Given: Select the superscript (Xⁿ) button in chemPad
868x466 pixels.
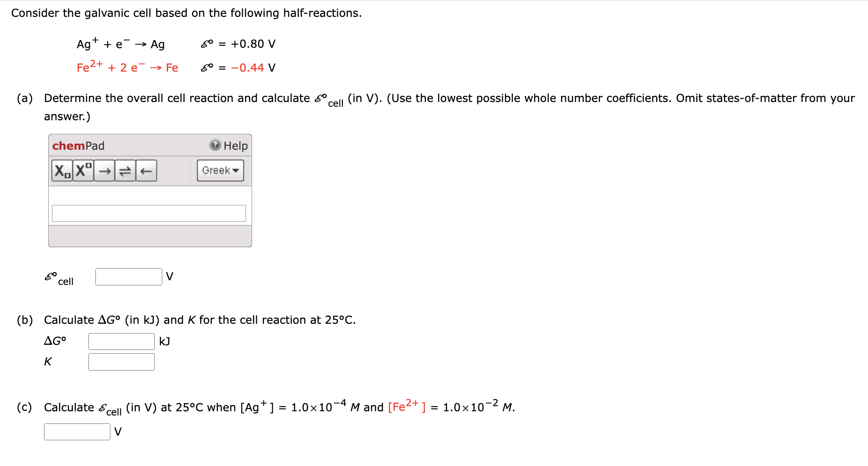Looking at the screenshot, I should (x=82, y=171).
